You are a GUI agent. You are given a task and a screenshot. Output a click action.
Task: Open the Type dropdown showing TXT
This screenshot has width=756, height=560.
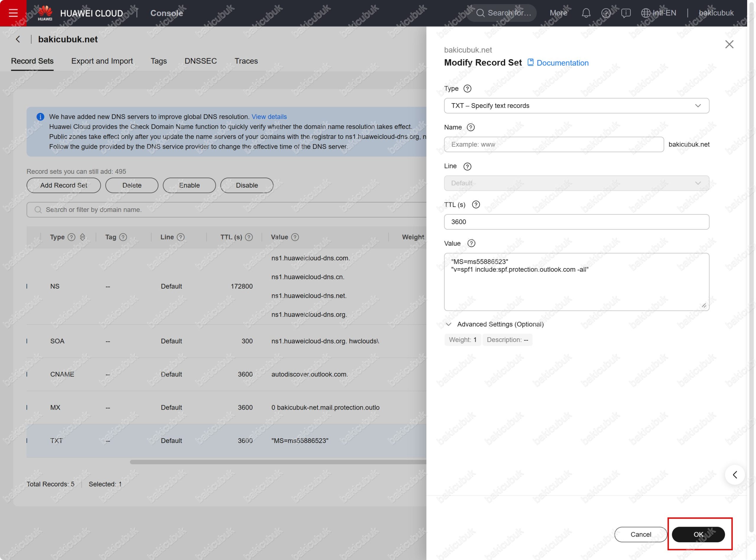576,105
